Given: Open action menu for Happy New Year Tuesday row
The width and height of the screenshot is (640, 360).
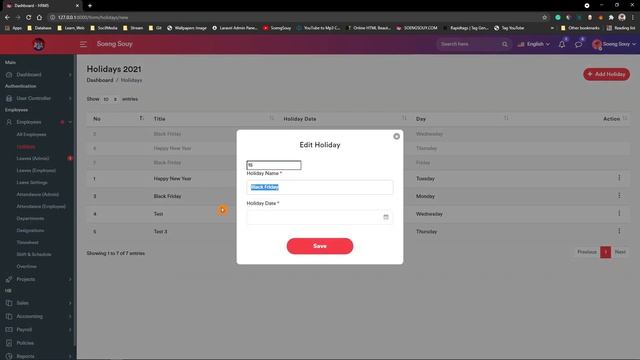Looking at the screenshot, I should 619,178.
